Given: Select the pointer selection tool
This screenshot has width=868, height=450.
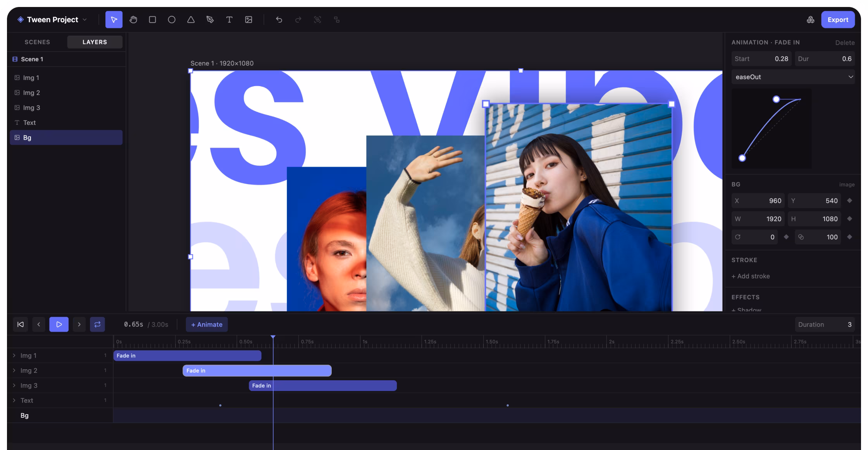Looking at the screenshot, I should 114,20.
